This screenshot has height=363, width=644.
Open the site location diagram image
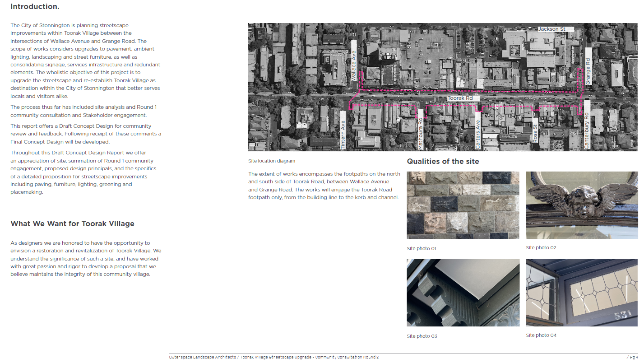pyautogui.click(x=442, y=87)
